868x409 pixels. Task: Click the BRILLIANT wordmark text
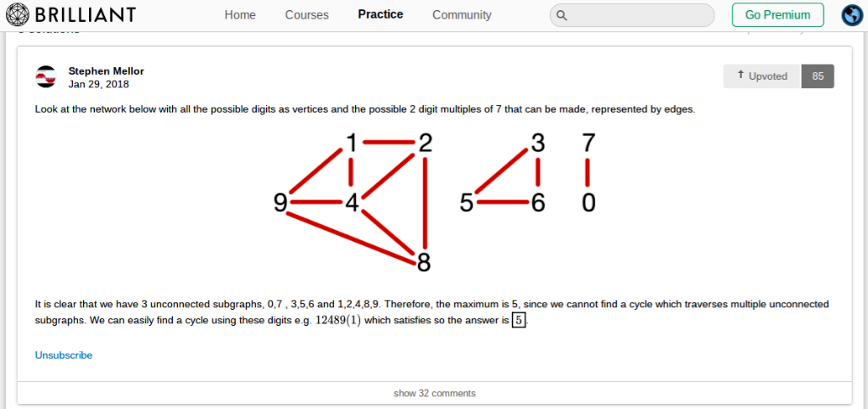(83, 15)
